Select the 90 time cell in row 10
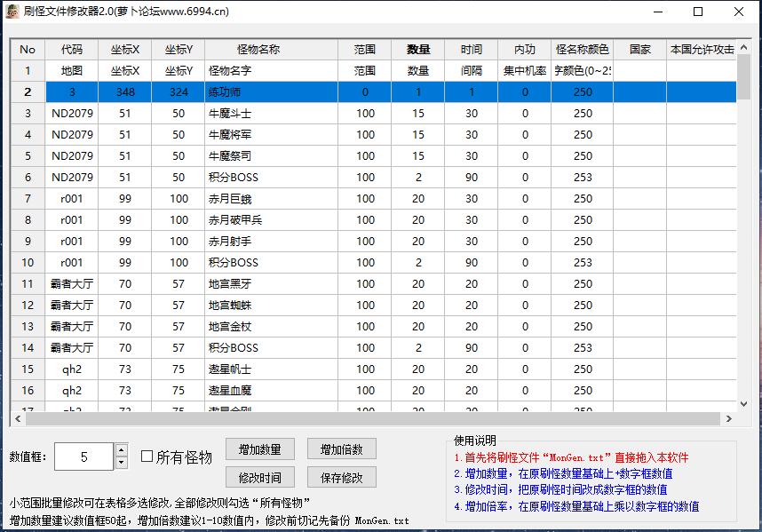762x532 pixels. click(472, 263)
